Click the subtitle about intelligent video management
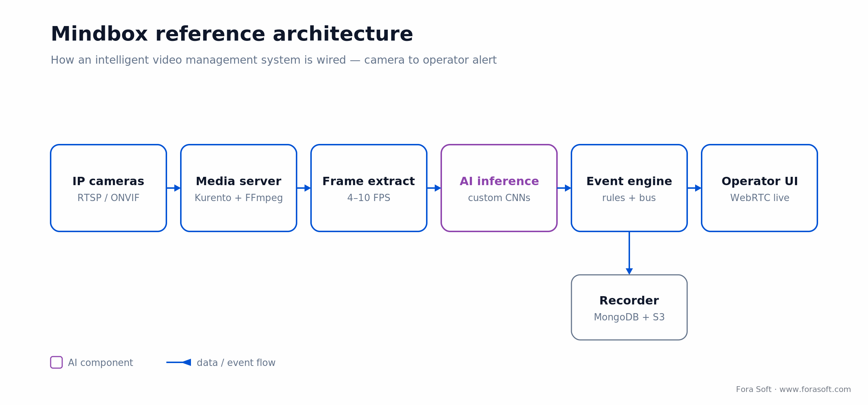The width and height of the screenshot is (868, 405). (274, 60)
